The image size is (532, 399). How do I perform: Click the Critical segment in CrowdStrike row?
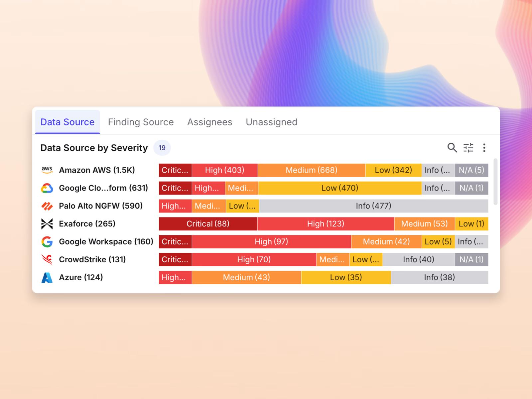[x=175, y=259]
